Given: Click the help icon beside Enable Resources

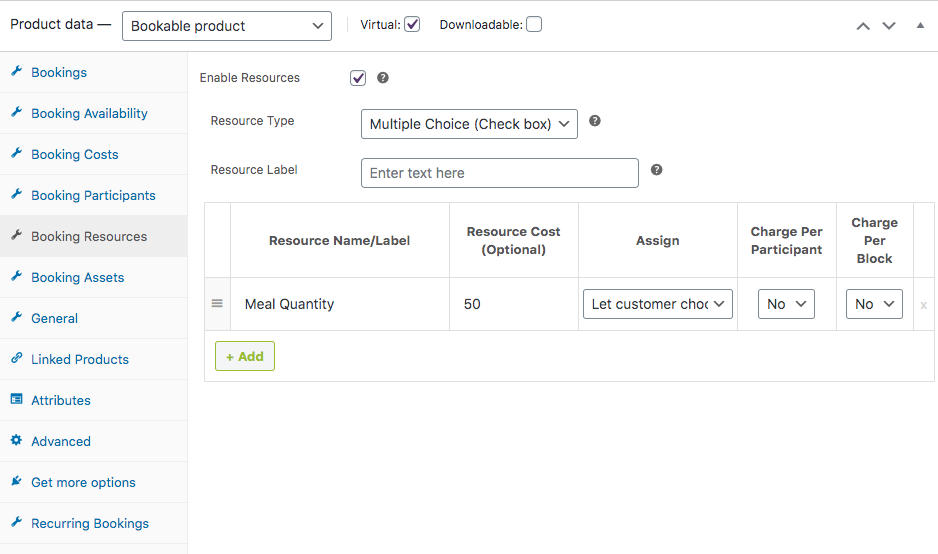Looking at the screenshot, I should pos(383,78).
